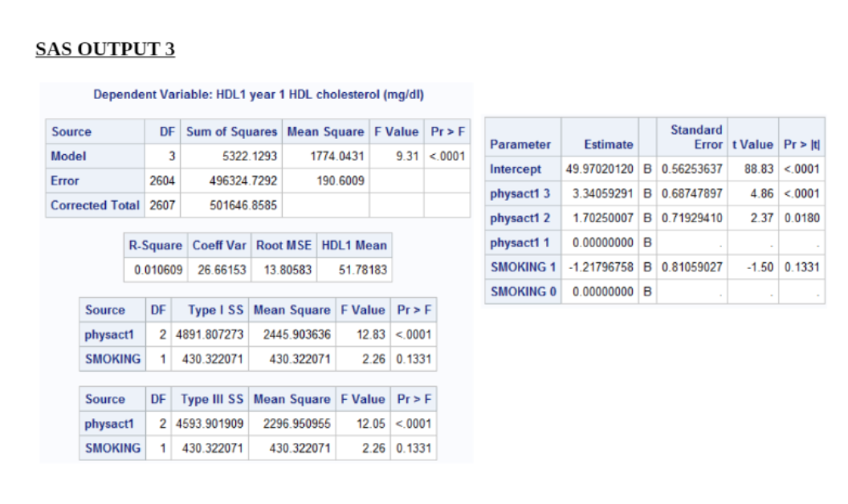Click the "t Value" column header
Viewport: 848px width, 504px height.
(752, 145)
